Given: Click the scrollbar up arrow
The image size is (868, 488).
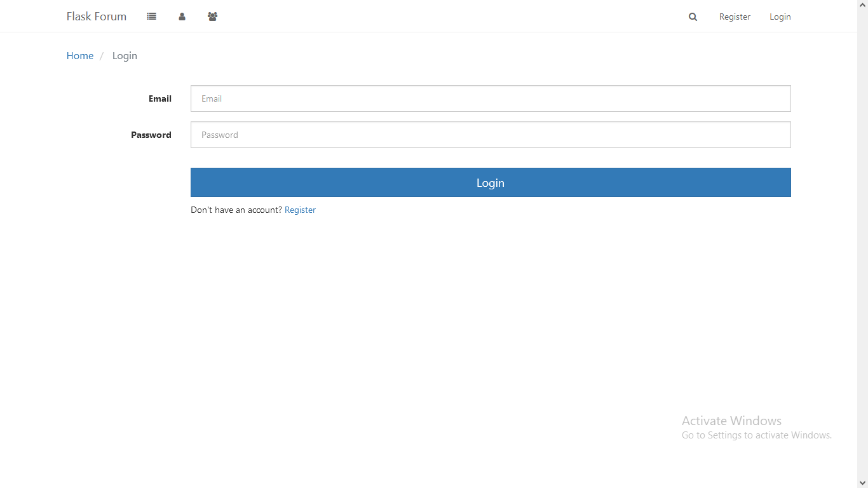Looking at the screenshot, I should point(862,4).
